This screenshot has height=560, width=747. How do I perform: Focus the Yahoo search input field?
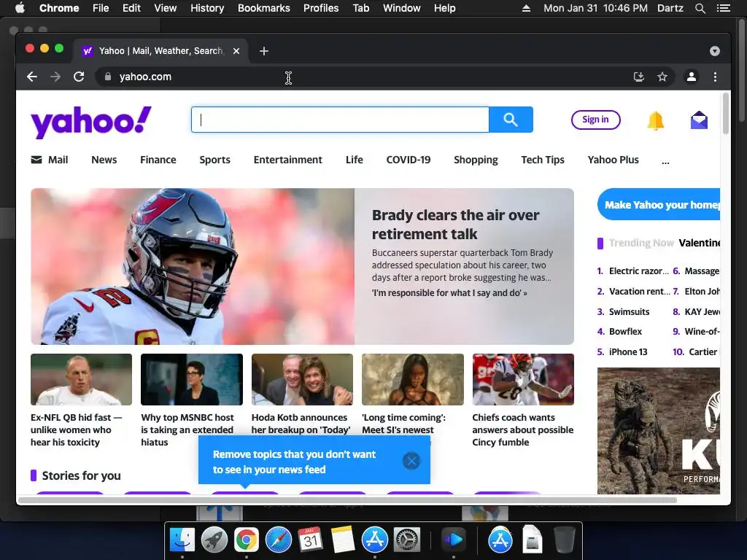click(340, 120)
